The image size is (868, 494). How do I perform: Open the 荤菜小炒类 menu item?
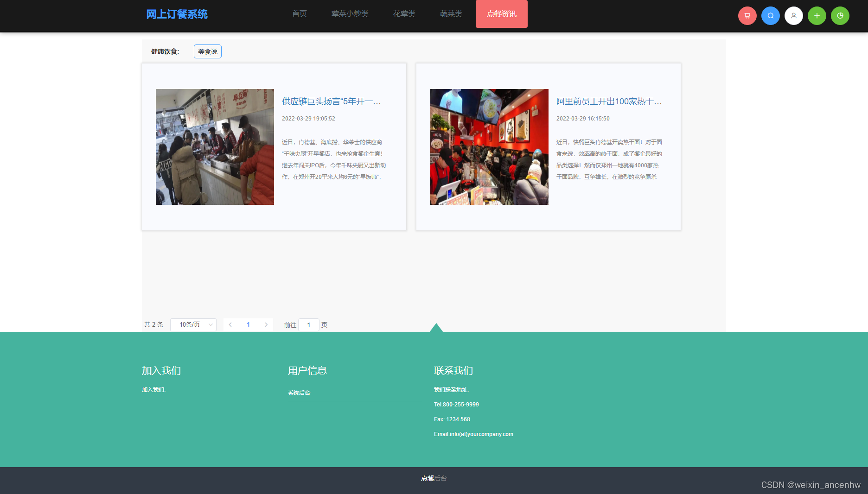350,14
